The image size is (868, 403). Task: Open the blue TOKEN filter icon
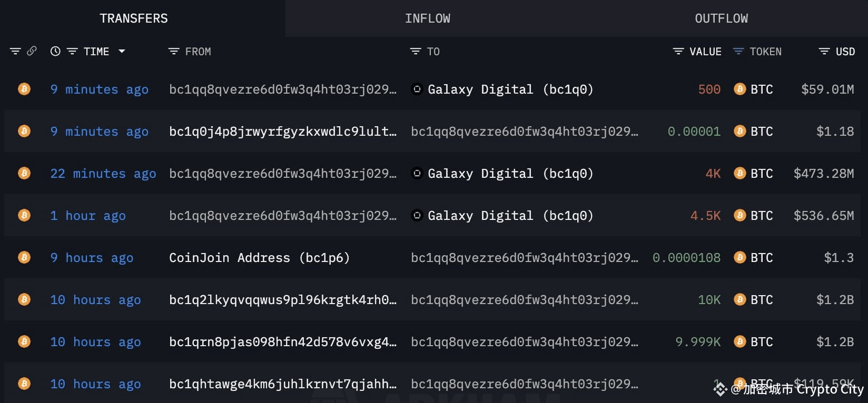(738, 51)
